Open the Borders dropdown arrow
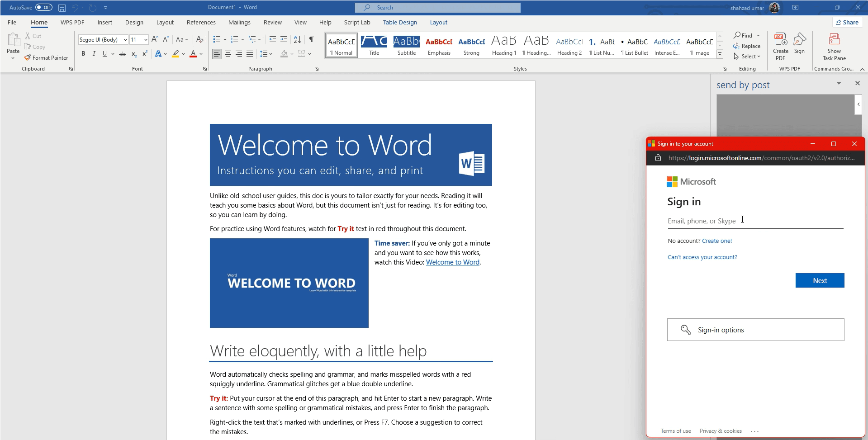 pos(310,54)
